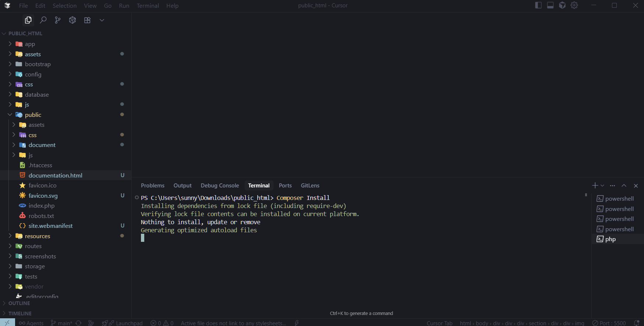
Task: Close the terminal panel
Action: pos(636,186)
